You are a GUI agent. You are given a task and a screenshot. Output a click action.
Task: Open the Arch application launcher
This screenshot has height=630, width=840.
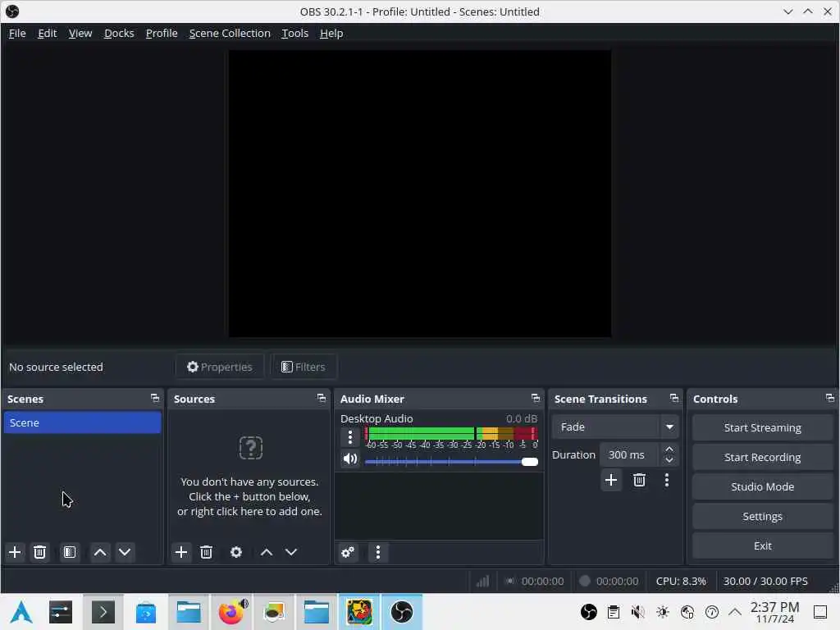(21, 612)
